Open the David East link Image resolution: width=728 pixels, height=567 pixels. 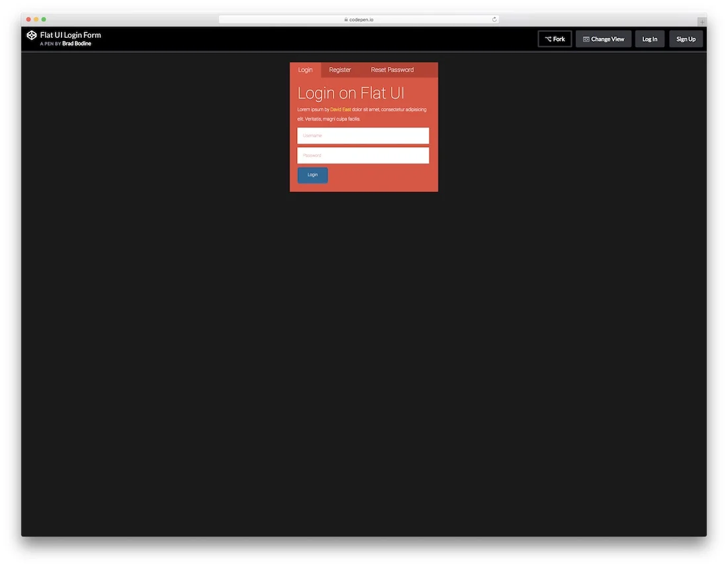[x=340, y=109]
